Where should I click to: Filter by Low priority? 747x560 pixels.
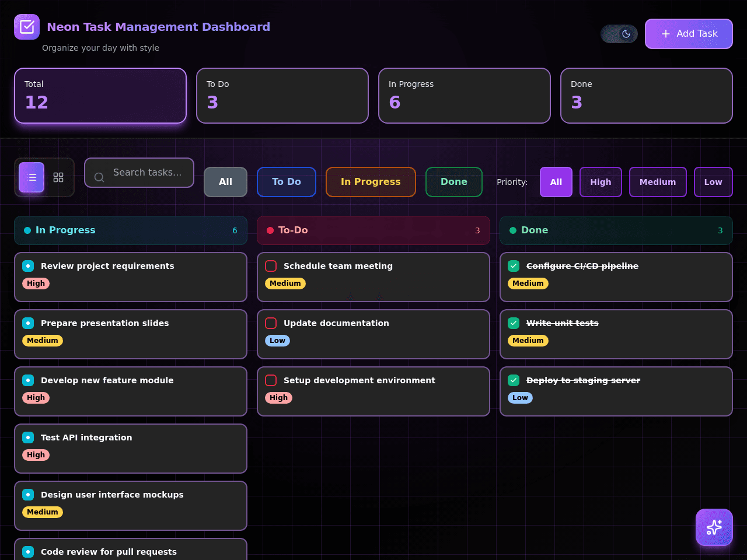(x=713, y=182)
